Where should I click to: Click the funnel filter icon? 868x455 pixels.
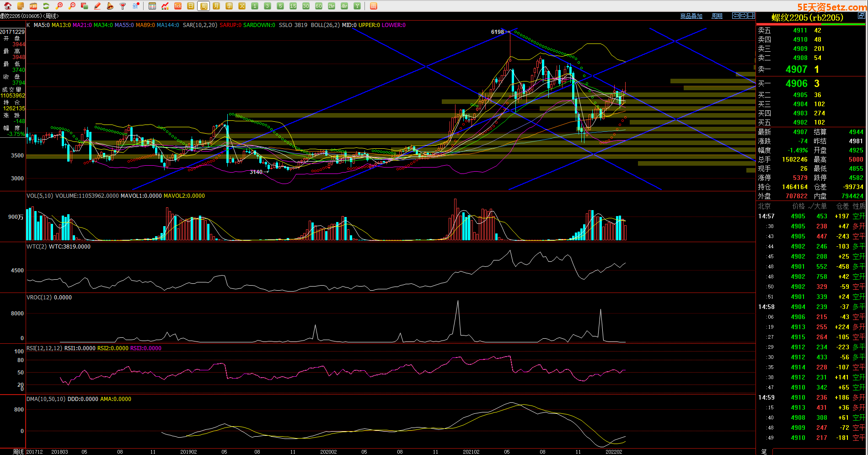[x=123, y=6]
